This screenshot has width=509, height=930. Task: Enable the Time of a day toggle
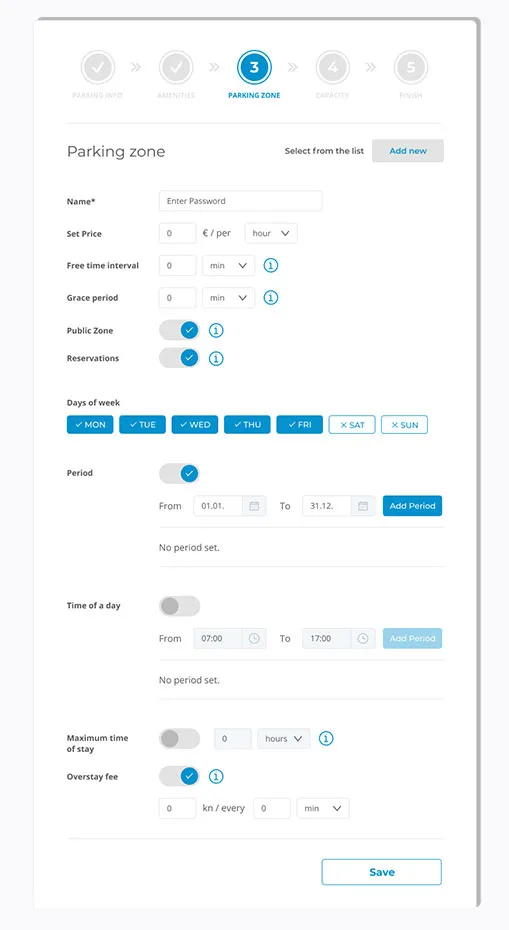pyautogui.click(x=179, y=606)
